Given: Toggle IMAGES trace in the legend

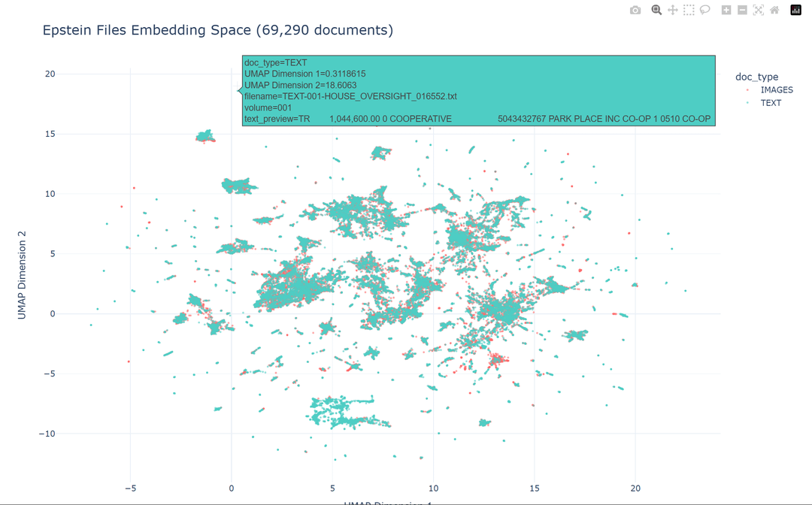Looking at the screenshot, I should 776,90.
